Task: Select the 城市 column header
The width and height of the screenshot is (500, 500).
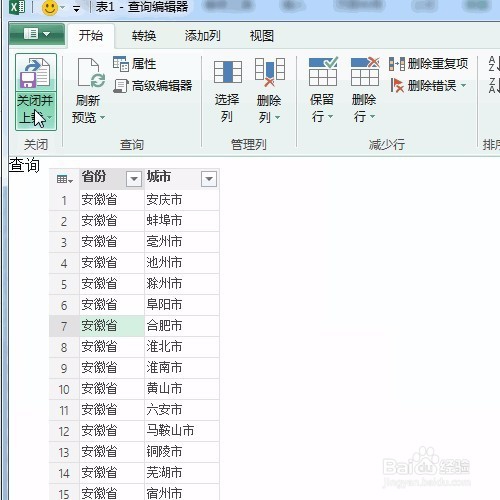Action: [182, 179]
